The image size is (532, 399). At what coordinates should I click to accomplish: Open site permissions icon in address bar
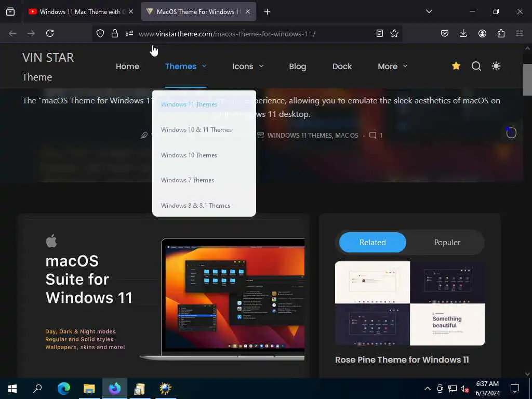(x=129, y=33)
